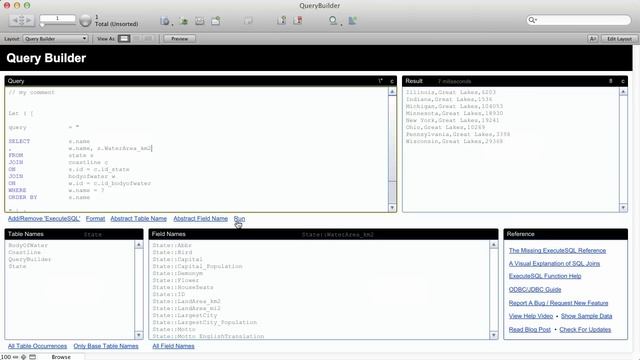This screenshot has width=640, height=360.
Task: Click the Query panel 'c' clear icon
Action: pos(392,81)
